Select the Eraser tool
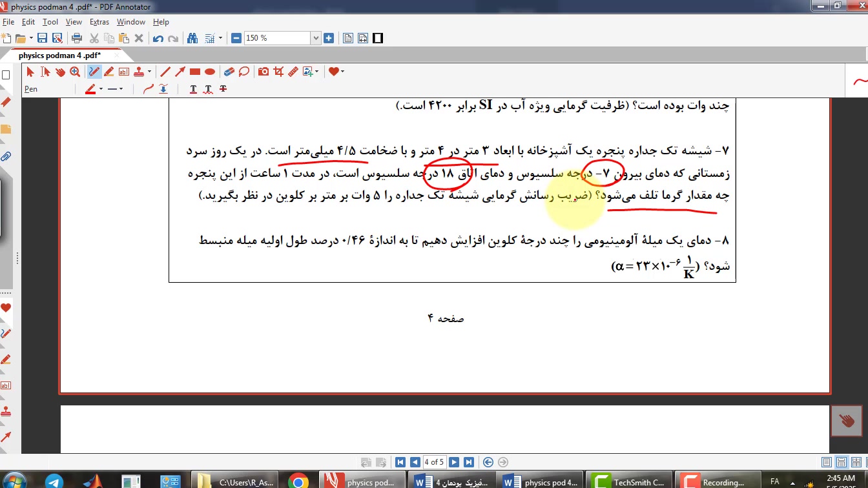Viewport: 868px width, 488px height. point(229,72)
